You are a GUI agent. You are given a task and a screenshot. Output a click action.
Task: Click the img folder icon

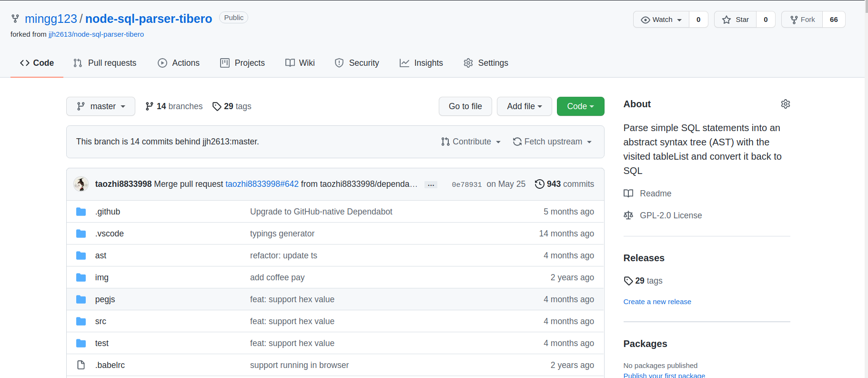(x=81, y=277)
